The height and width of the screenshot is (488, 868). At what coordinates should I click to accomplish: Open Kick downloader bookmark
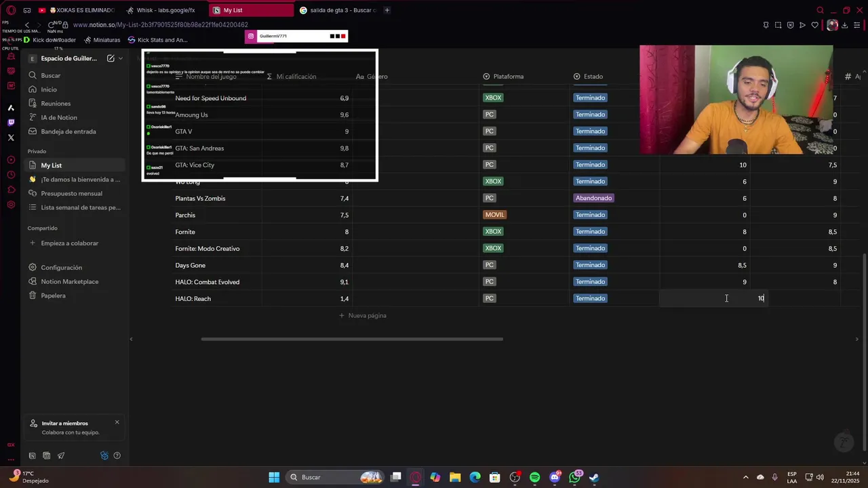point(50,40)
